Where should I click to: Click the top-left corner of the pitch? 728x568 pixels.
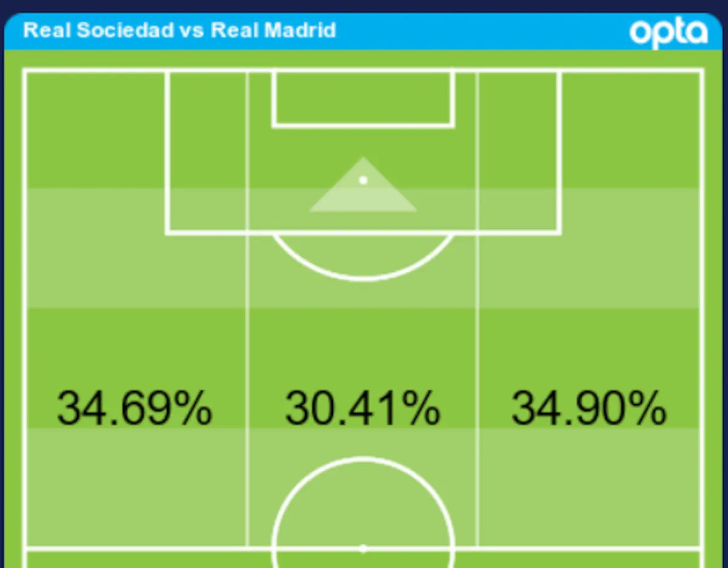pyautogui.click(x=25, y=71)
